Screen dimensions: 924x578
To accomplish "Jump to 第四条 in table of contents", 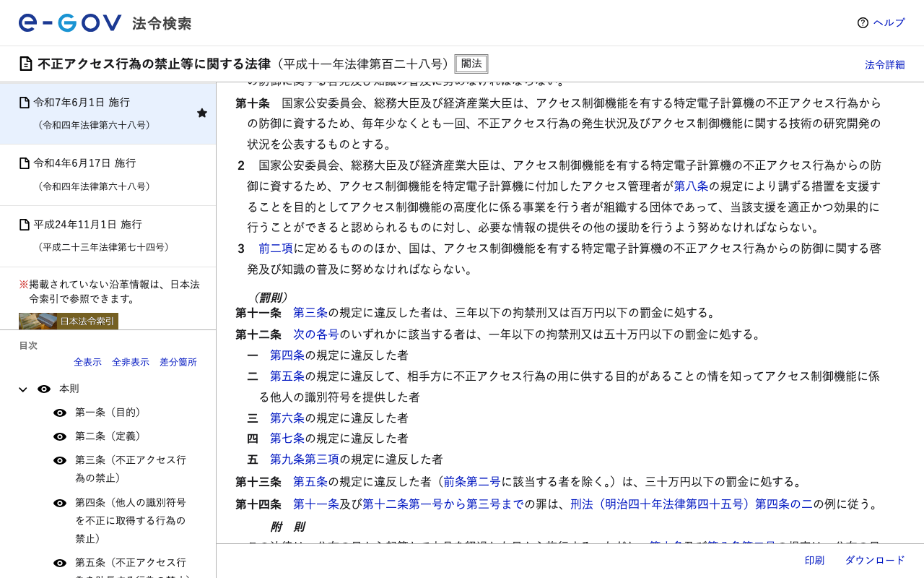I will 131,520.
